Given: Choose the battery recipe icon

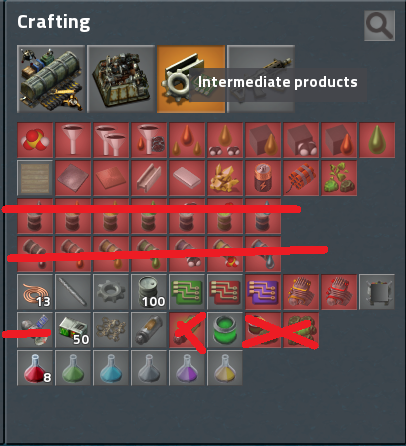Looking at the screenshot, I should [263, 178].
